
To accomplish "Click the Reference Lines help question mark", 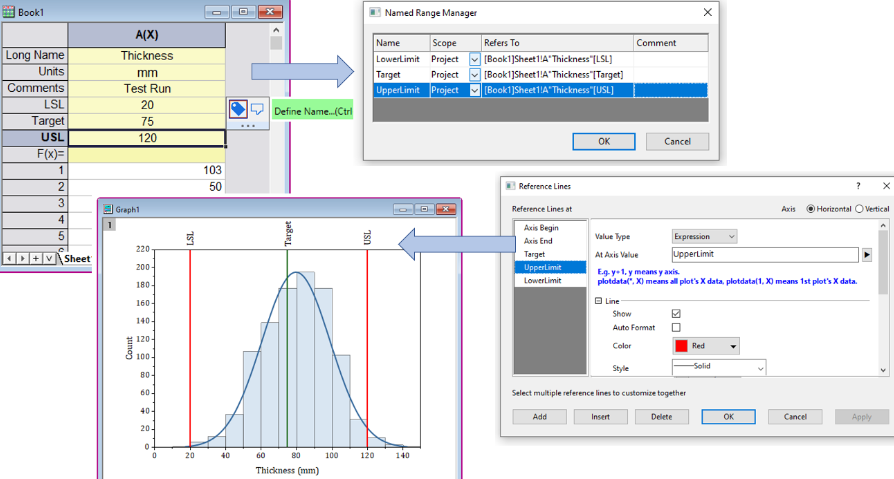I will coord(858,186).
